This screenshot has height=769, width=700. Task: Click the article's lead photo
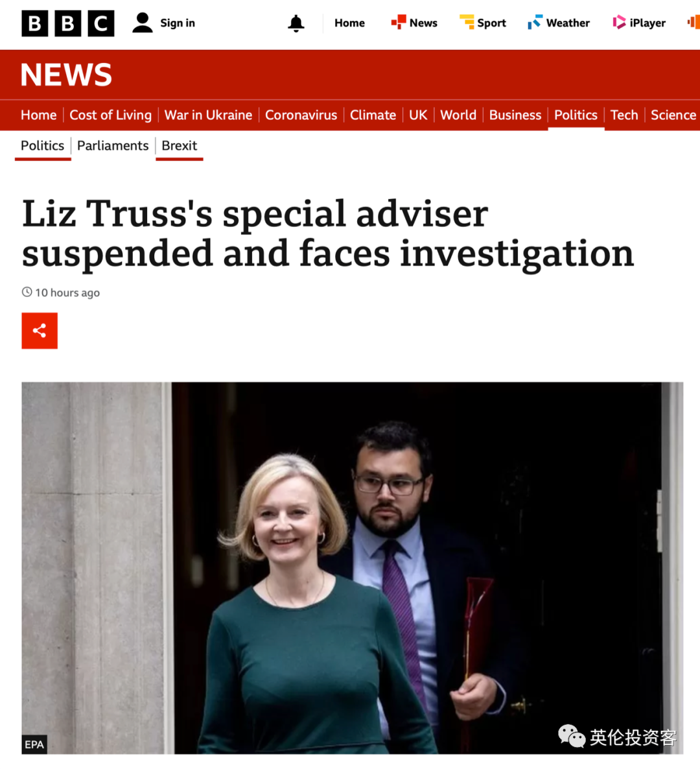click(352, 568)
